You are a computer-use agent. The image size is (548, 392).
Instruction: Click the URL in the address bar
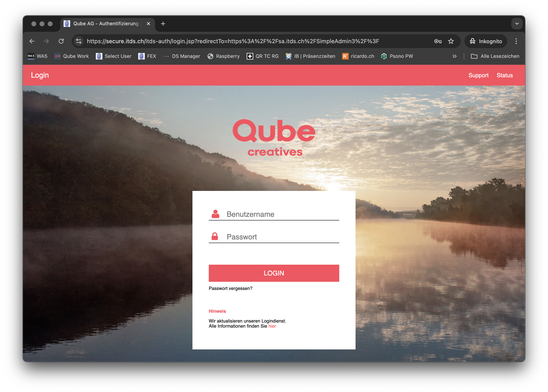click(x=233, y=41)
